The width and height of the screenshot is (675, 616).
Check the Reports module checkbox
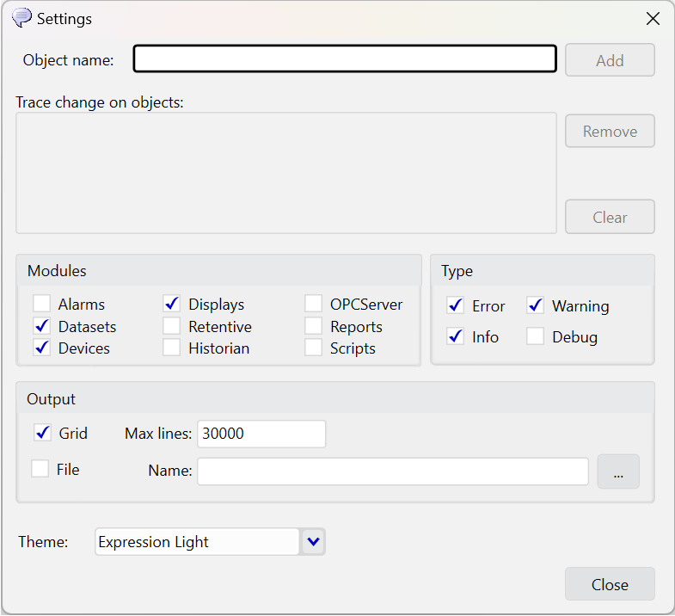[x=313, y=326]
